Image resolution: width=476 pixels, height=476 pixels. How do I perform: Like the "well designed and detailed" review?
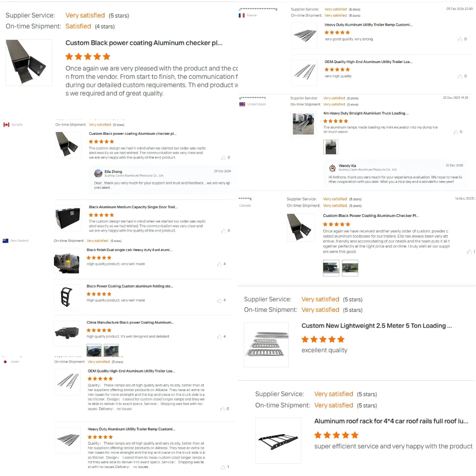(219, 337)
